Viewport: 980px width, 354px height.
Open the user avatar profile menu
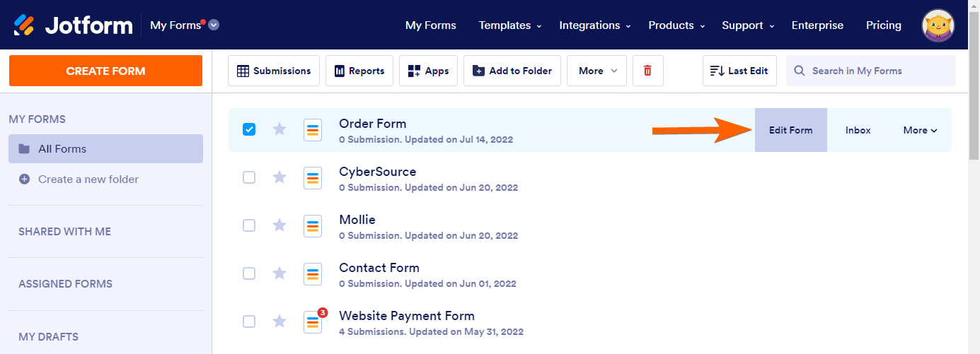coord(938,25)
